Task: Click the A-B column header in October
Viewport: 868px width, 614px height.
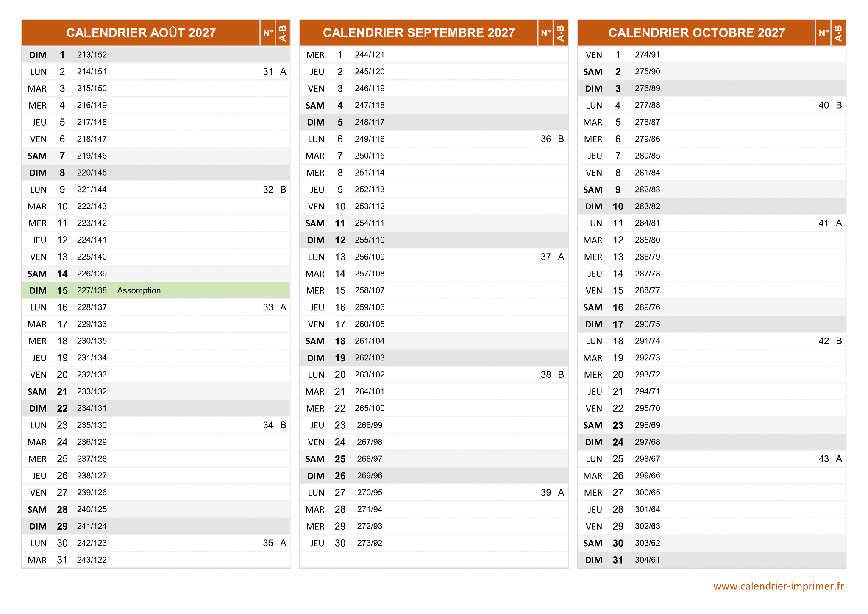Action: click(x=838, y=33)
